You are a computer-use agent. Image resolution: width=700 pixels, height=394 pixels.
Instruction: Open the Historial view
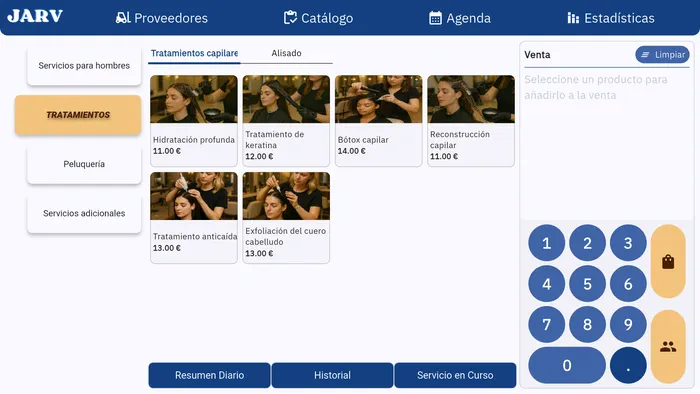click(332, 375)
